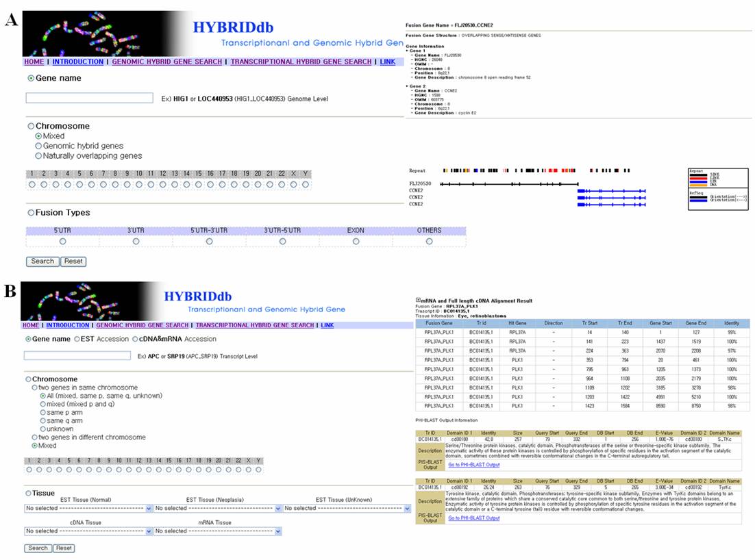Screen dimensions: 755x560
Task: Go to TRANSCRIPTIONAL HYBRID GENE SEARCH in panel A
Action: coord(301,62)
